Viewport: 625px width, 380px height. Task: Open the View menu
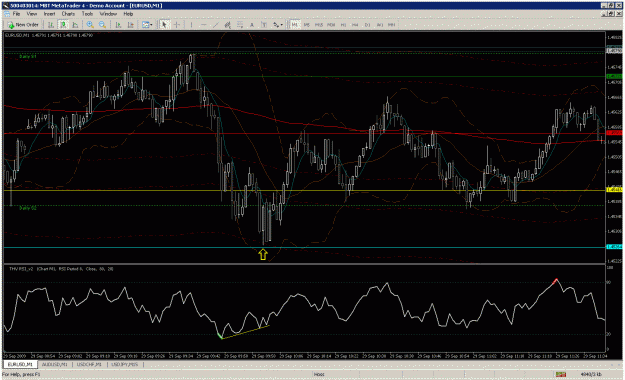coord(32,14)
